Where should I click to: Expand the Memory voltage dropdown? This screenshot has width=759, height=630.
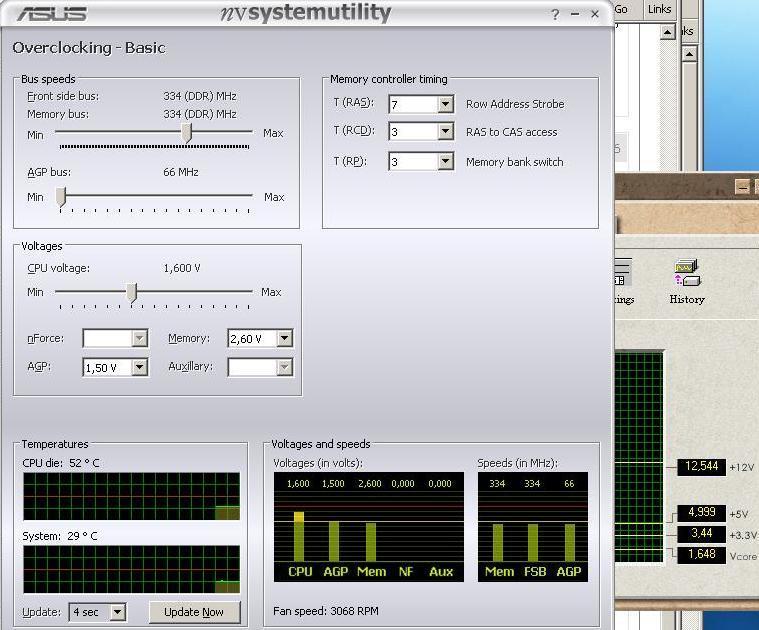pyautogui.click(x=285, y=338)
